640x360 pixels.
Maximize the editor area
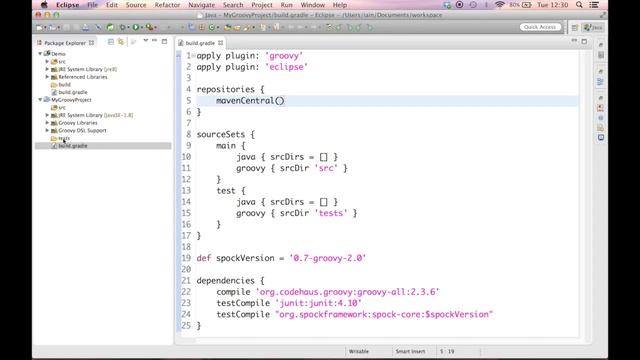(x=584, y=41)
